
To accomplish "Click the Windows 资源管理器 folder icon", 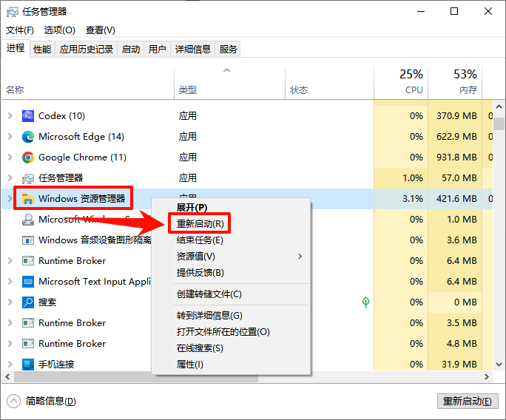I will coord(28,199).
